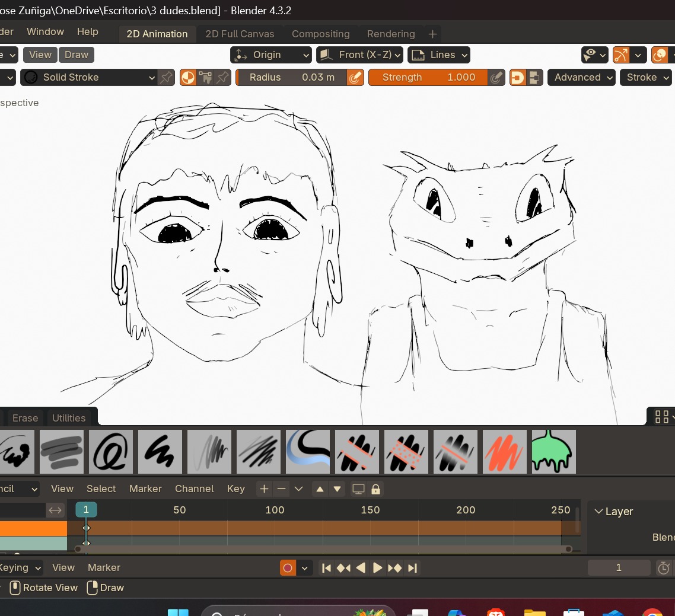The height and width of the screenshot is (616, 675).
Task: Choose the thick black marker brush
Action: [160, 452]
